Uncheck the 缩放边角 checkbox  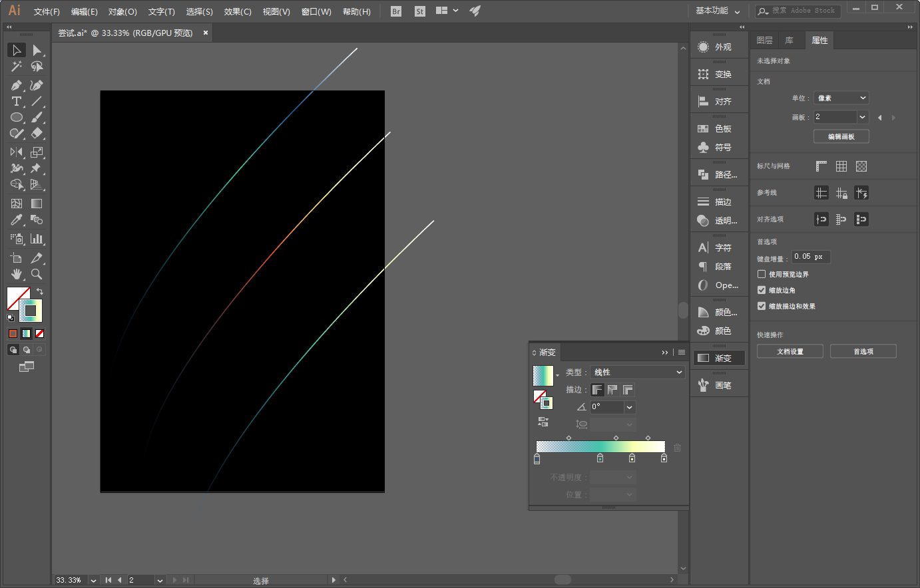click(x=762, y=290)
